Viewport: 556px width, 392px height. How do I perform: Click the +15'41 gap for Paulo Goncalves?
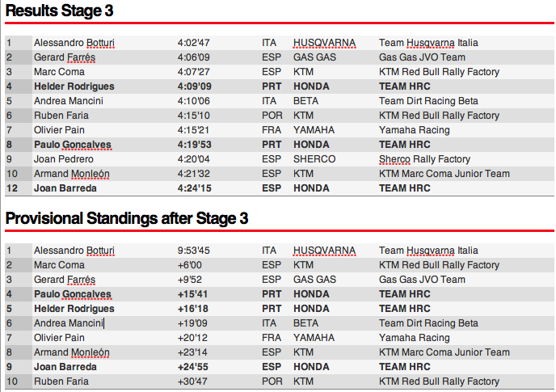(x=193, y=294)
